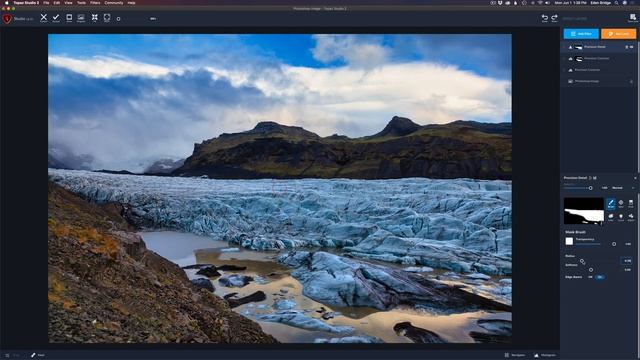Collapse the Precision Detail adjustment panel
The height and width of the screenshot is (360, 640).
coord(635,178)
